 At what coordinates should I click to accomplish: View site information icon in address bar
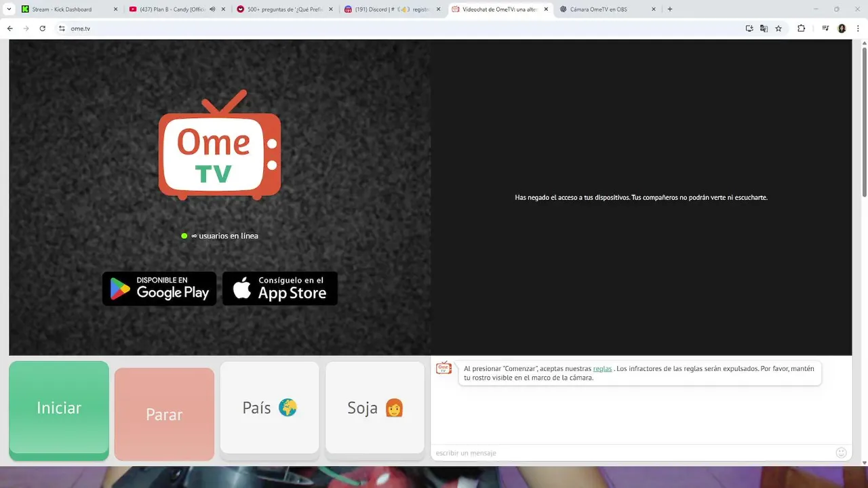click(x=62, y=28)
